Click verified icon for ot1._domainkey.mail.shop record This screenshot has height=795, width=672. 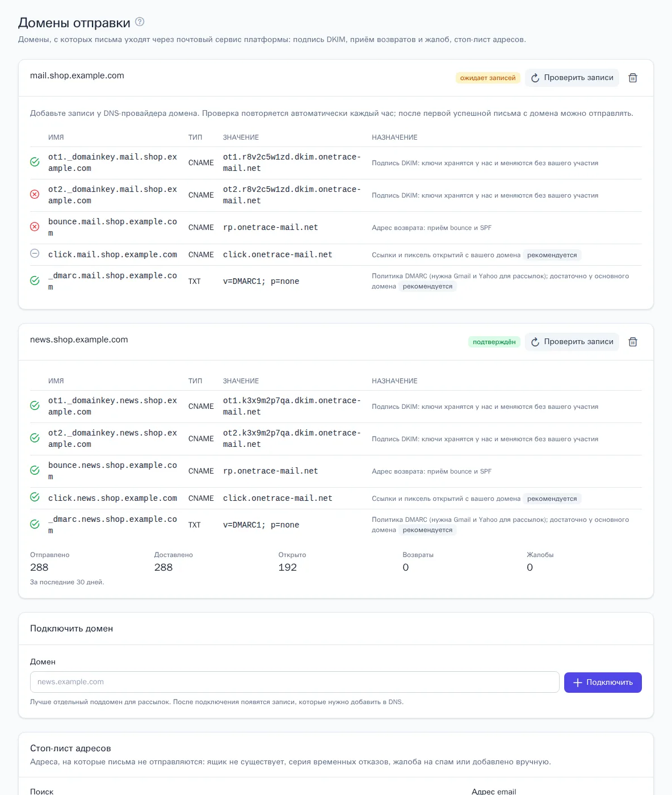click(35, 162)
